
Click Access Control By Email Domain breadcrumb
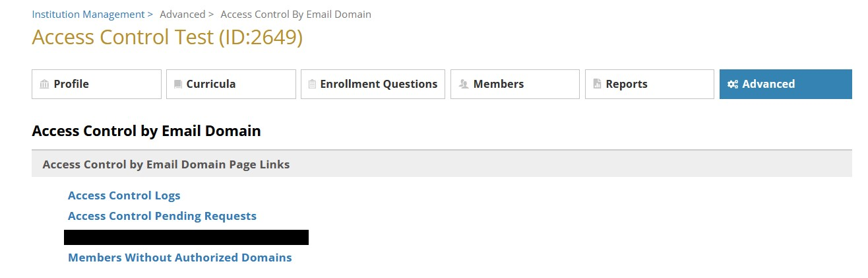[295, 14]
